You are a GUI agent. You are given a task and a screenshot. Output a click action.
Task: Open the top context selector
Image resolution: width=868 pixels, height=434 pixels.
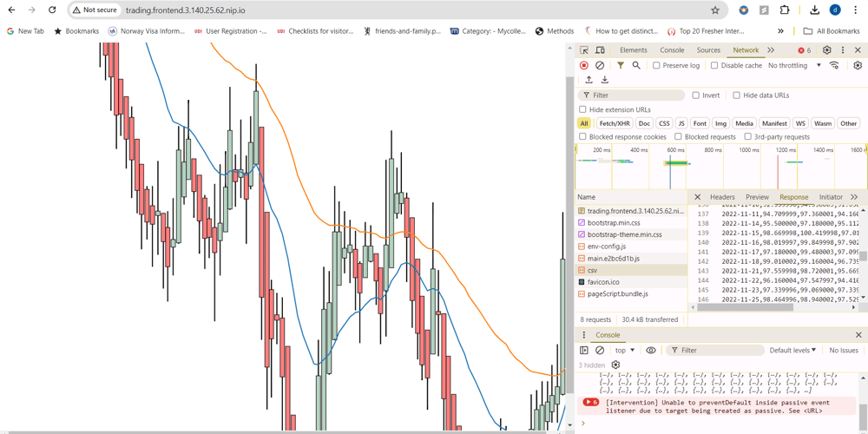tap(624, 351)
